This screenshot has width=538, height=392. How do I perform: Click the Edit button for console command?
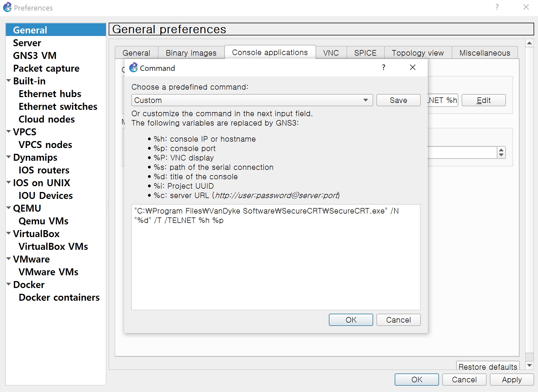[483, 100]
